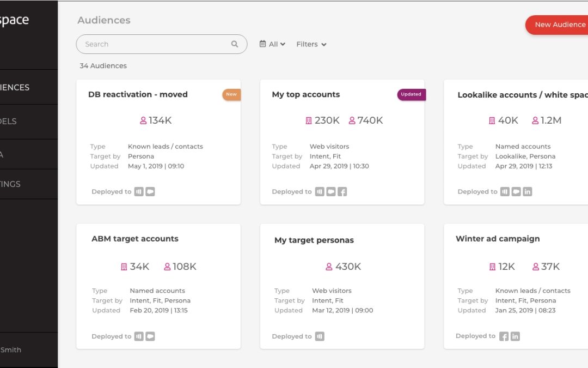The height and width of the screenshot is (368, 588).
Task: Click the bars deployment icon on My target personas
Action: [320, 336]
